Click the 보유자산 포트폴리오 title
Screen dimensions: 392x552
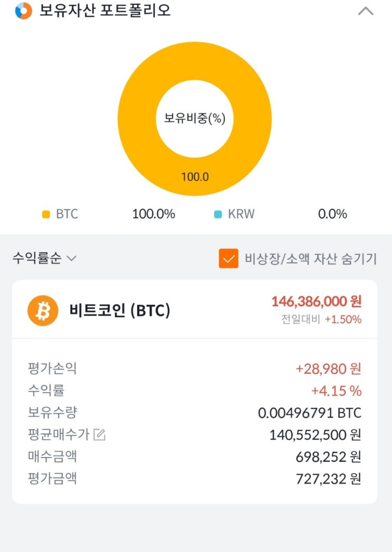pyautogui.click(x=105, y=11)
